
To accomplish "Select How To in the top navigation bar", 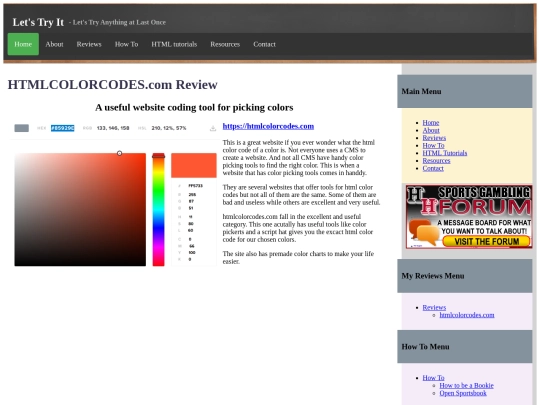I will pyautogui.click(x=126, y=44).
